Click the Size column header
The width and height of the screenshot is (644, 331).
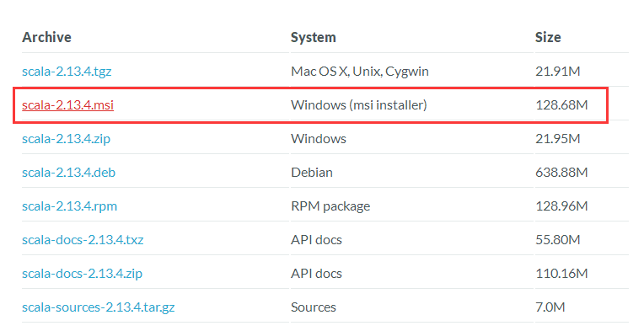coord(548,37)
